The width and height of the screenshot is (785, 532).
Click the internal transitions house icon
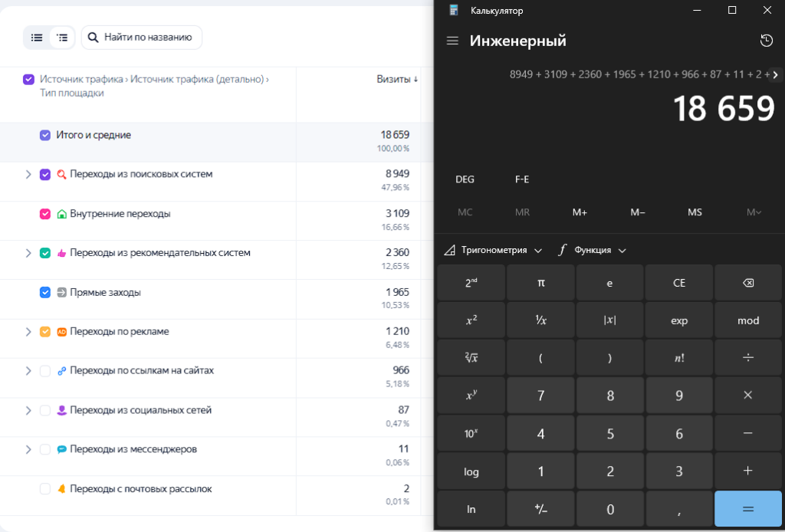[61, 214]
